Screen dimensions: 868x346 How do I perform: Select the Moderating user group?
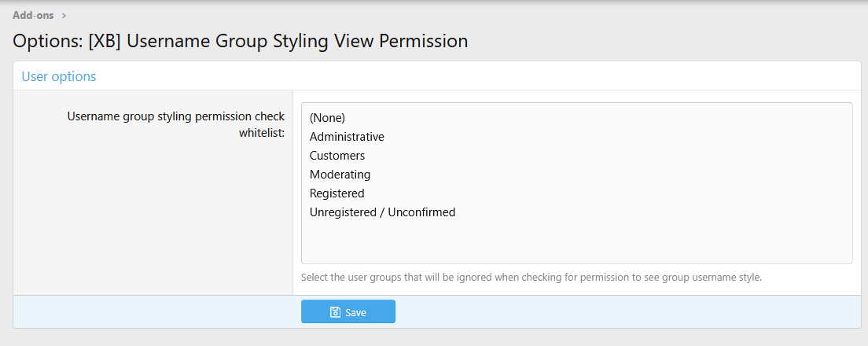[340, 175]
